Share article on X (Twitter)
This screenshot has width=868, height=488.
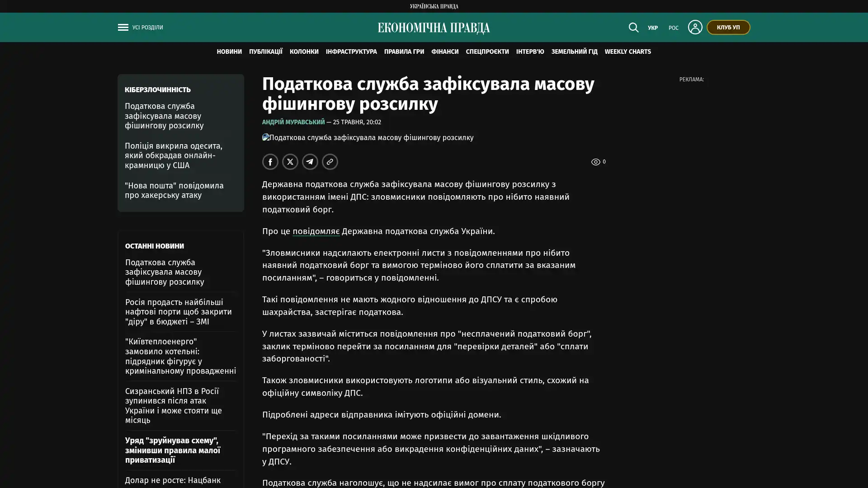[x=290, y=162]
